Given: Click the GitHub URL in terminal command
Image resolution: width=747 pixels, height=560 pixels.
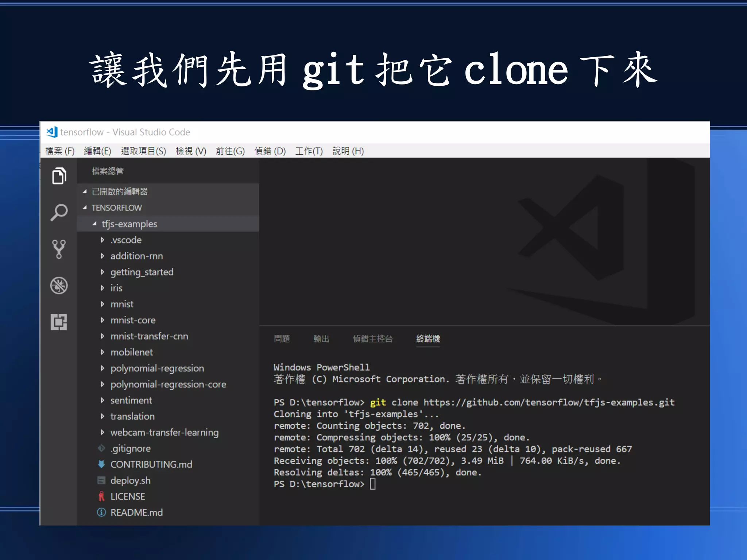Looking at the screenshot, I should 549,402.
